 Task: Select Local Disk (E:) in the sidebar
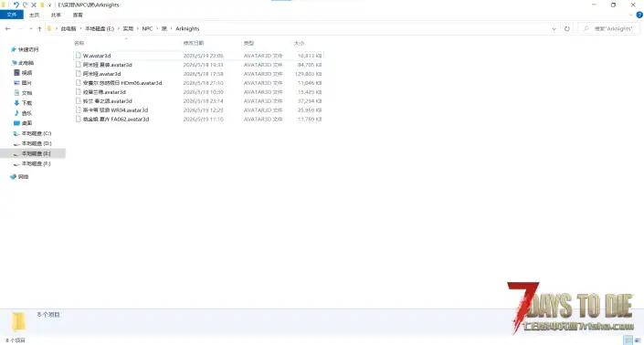(37, 153)
